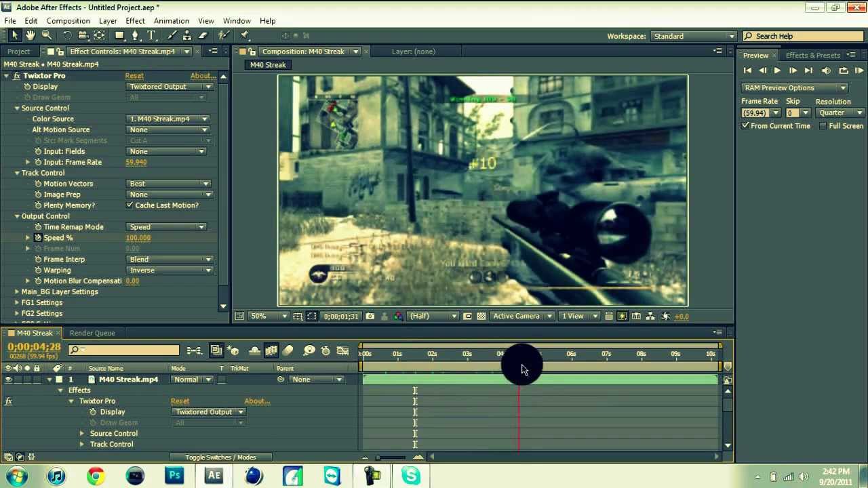Open the Time Remap Mode Speed dropdown

click(x=166, y=227)
